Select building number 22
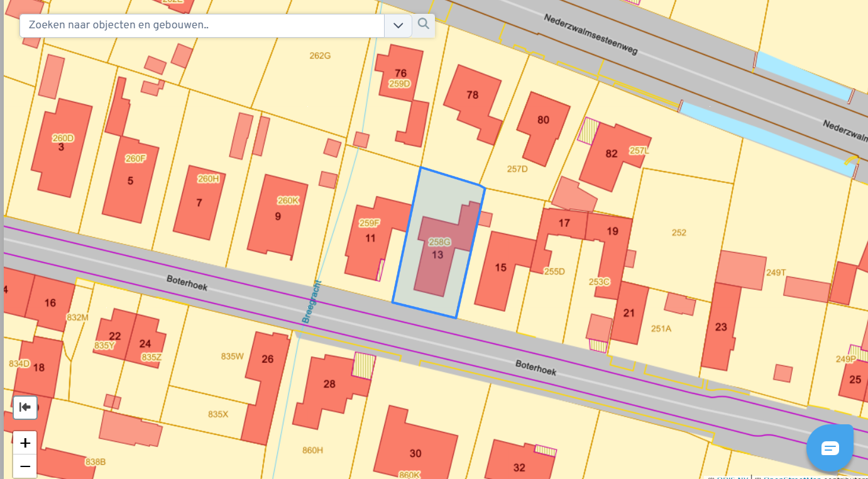868x479 pixels. [114, 336]
